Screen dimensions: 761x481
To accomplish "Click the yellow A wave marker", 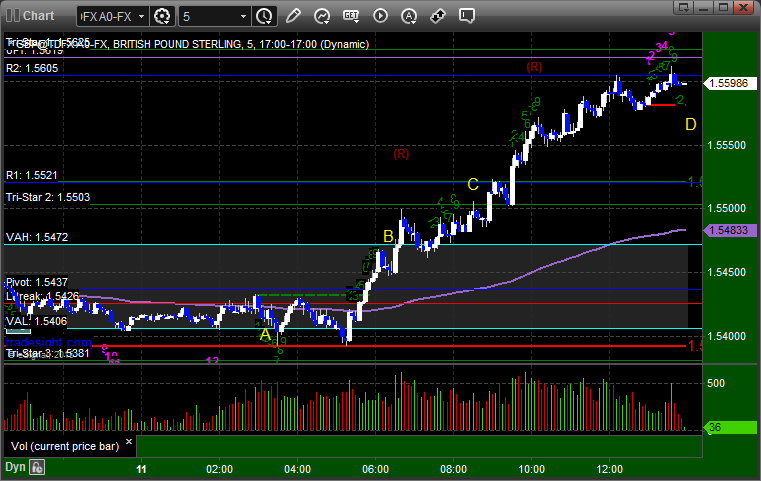I will (265, 334).
